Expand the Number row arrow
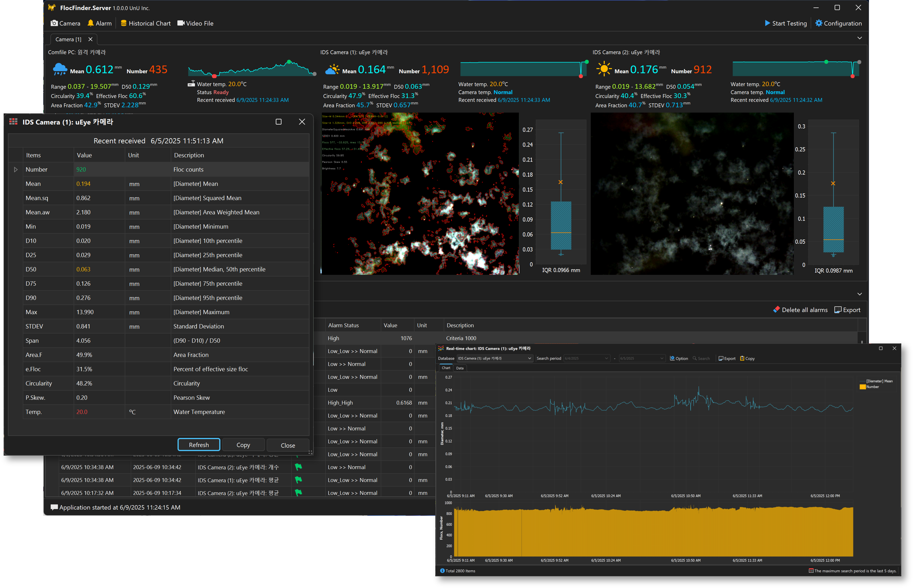This screenshot has width=913, height=588. coord(16,169)
